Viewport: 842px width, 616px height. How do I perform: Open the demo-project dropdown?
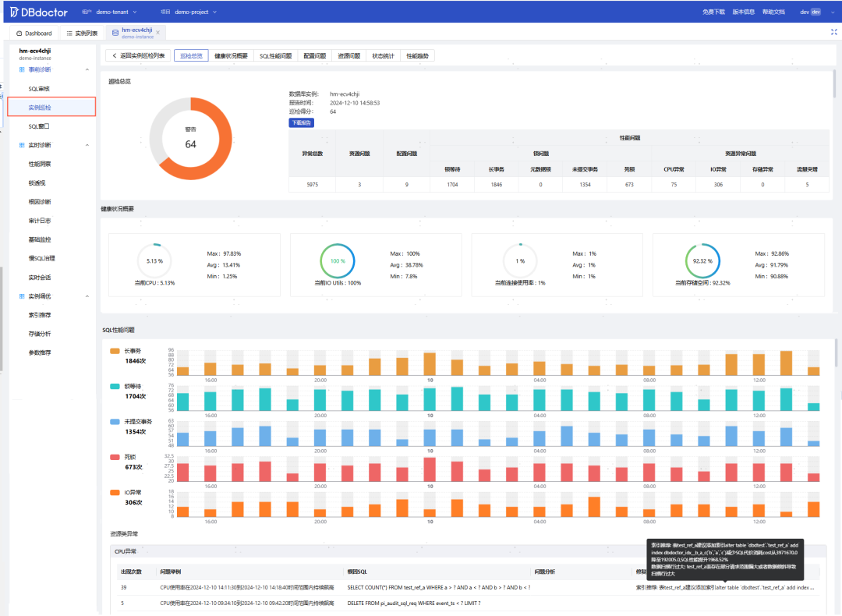(x=196, y=12)
